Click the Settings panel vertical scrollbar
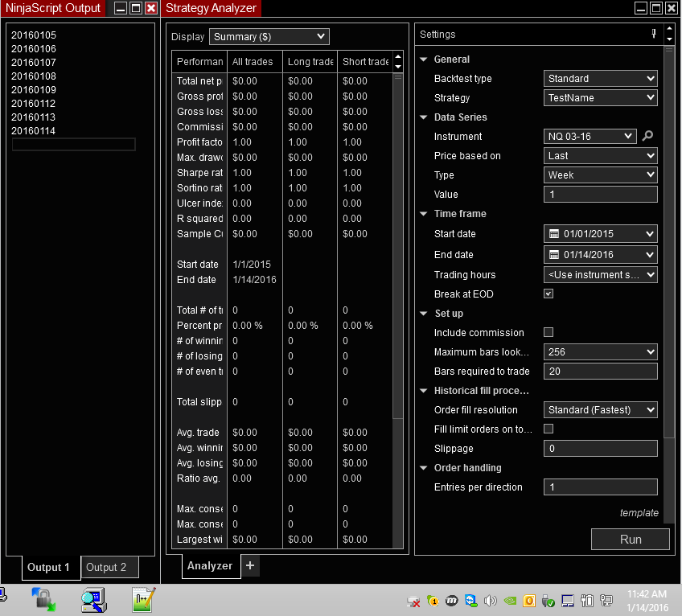The height and width of the screenshot is (616, 682). click(x=669, y=241)
